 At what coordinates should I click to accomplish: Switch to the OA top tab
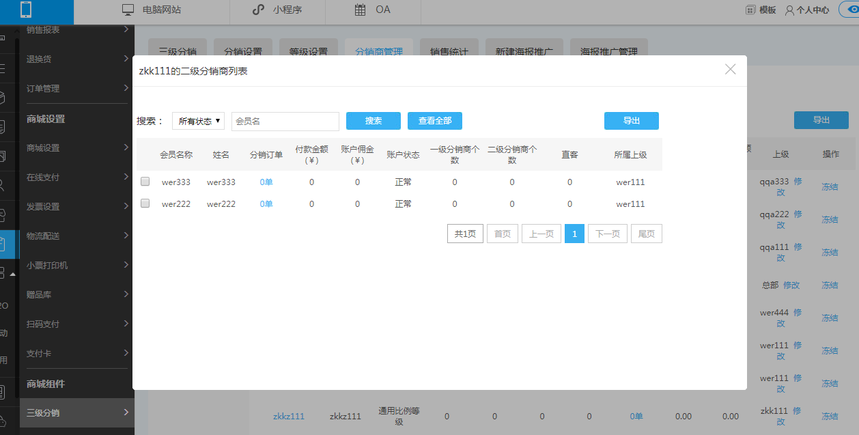click(373, 10)
